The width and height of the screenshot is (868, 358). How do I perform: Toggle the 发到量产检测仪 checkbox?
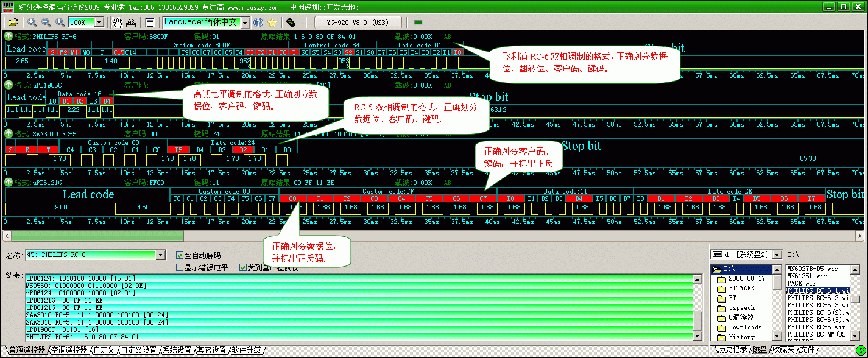tap(243, 267)
